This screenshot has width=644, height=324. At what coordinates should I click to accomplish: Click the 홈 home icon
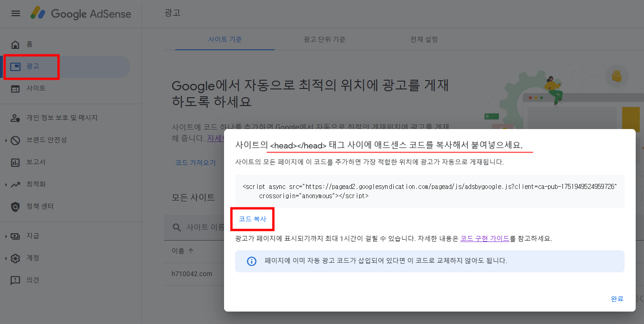(x=15, y=44)
